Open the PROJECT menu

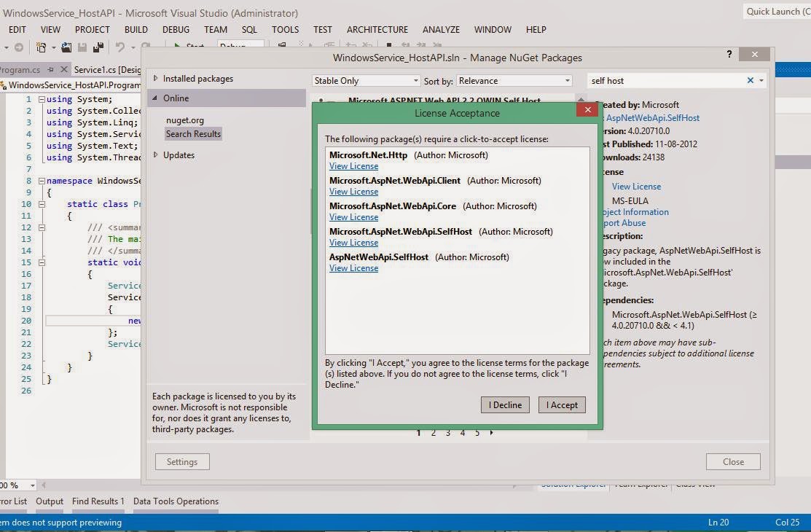click(92, 29)
